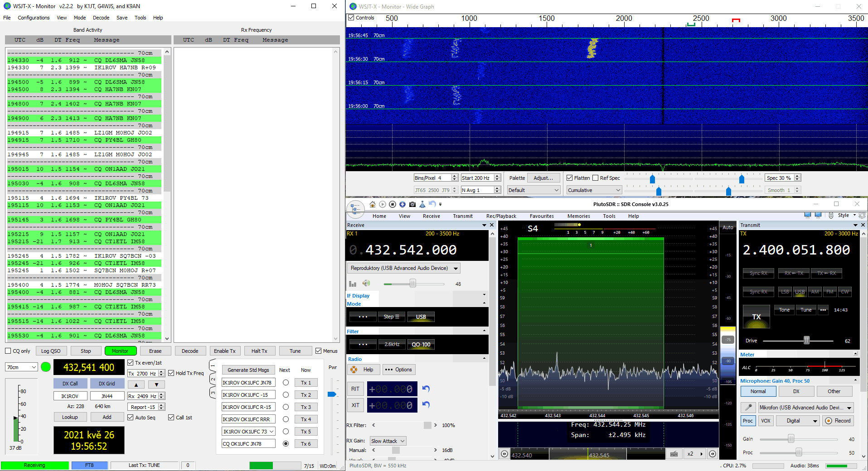
Task: Reset the XIT offset with undo arrow
Action: pos(426,405)
